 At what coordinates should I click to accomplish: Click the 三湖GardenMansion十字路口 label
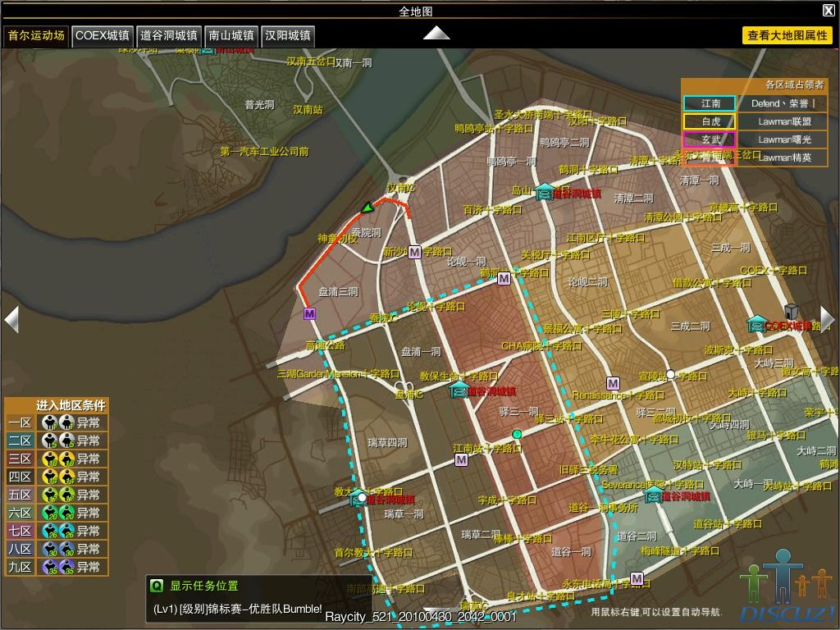pyautogui.click(x=338, y=373)
